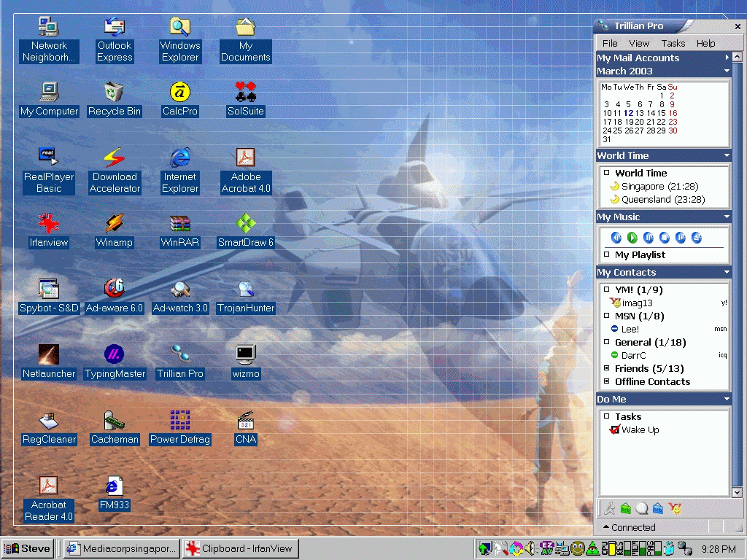Click the Trillian panel scroll-down arrow
Screen dimensions: 747x560
[737, 492]
